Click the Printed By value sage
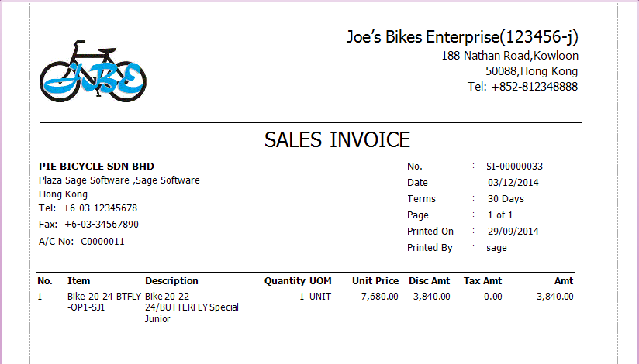The height and width of the screenshot is (364, 639). click(497, 248)
